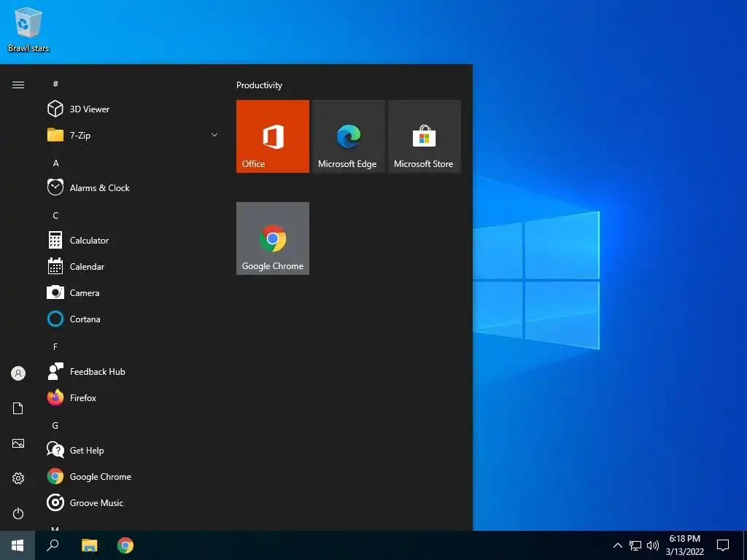This screenshot has width=747, height=560.
Task: Open network status tray icon
Action: [x=635, y=545]
